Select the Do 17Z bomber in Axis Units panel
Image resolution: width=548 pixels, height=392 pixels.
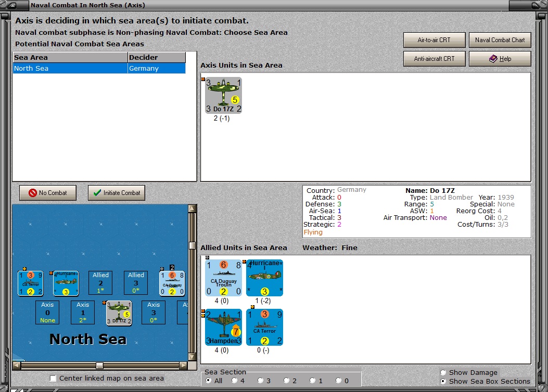click(223, 95)
